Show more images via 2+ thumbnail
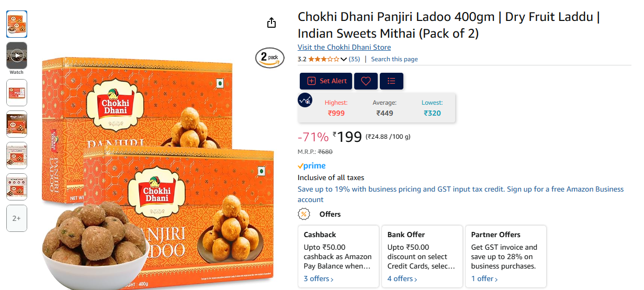The width and height of the screenshot is (644, 290). (17, 218)
